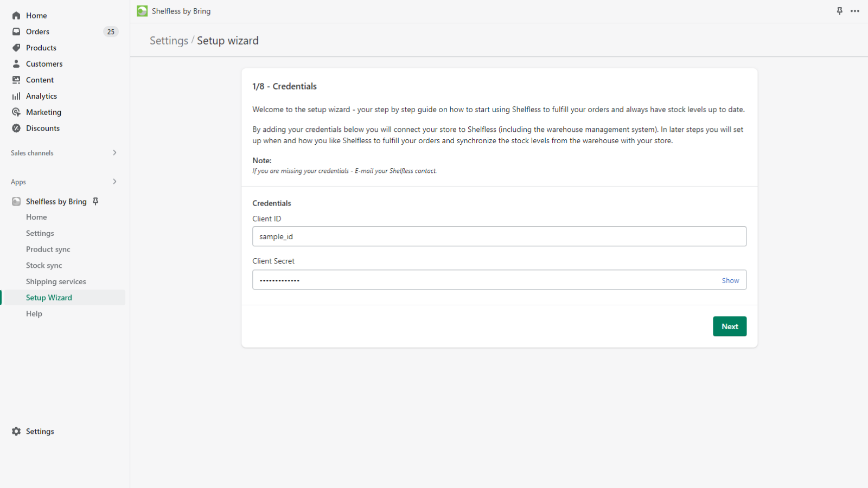Click sidebar Home text label at top
The height and width of the screenshot is (488, 868).
(36, 16)
